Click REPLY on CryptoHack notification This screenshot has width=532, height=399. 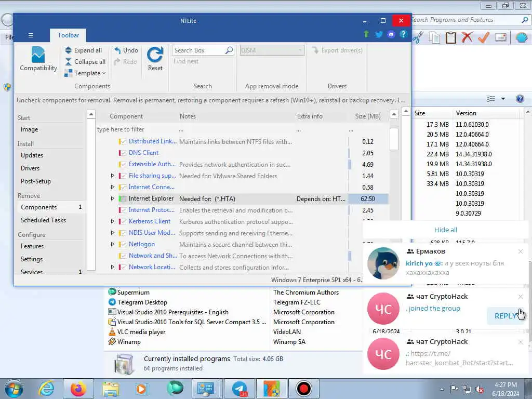505,316
